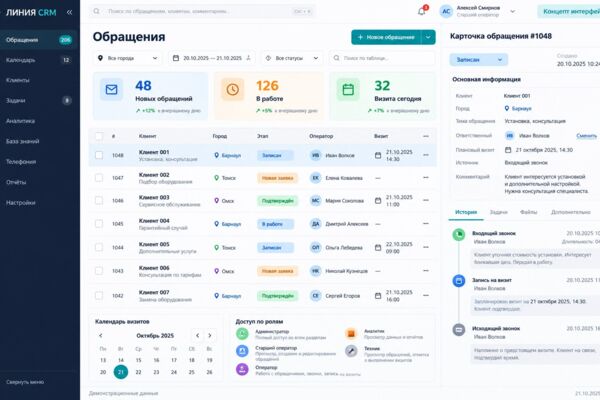Switch to the 'История' tab
The width and height of the screenshot is (600, 400).
[x=466, y=212]
